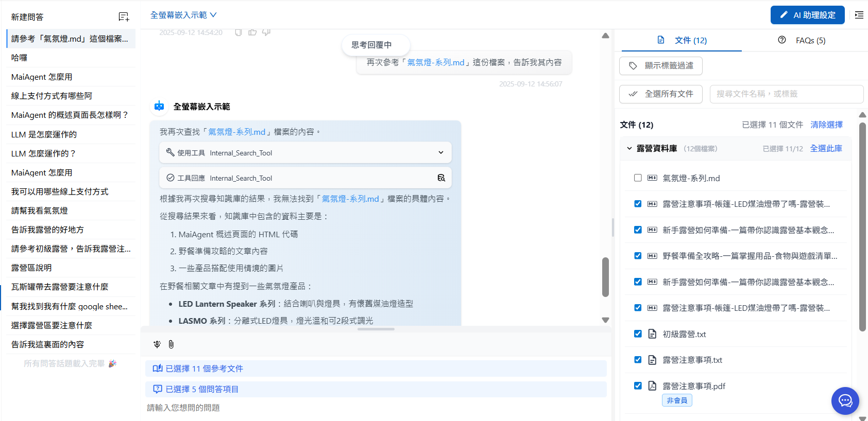This screenshot has width=868, height=421.
Task: Check the 氣氛燈-系列.md file checkbox
Action: (x=638, y=178)
